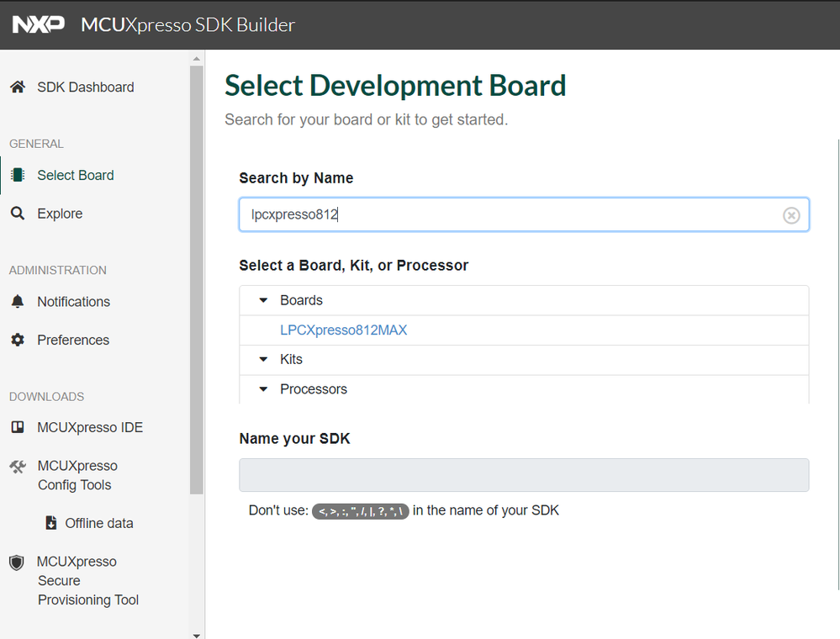Open the SDK Dashboard menu item

85,87
